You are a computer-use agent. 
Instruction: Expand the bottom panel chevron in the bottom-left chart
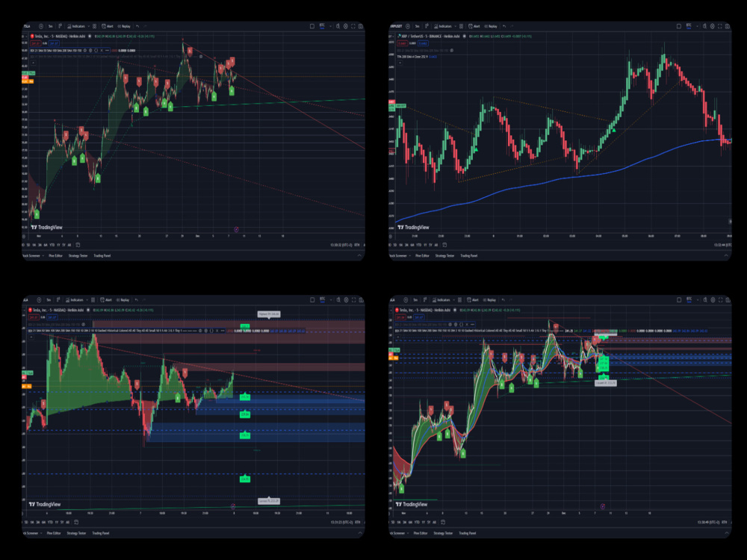[359, 533]
